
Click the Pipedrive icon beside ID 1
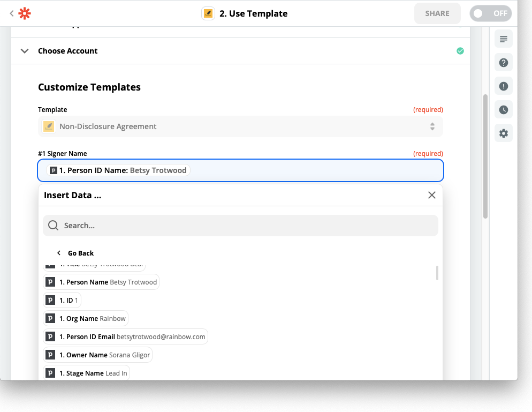[x=50, y=300]
